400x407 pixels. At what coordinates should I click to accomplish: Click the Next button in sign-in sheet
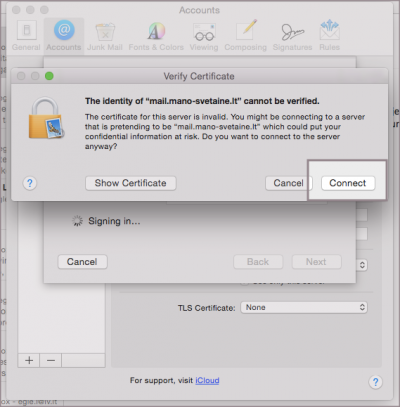tap(316, 262)
